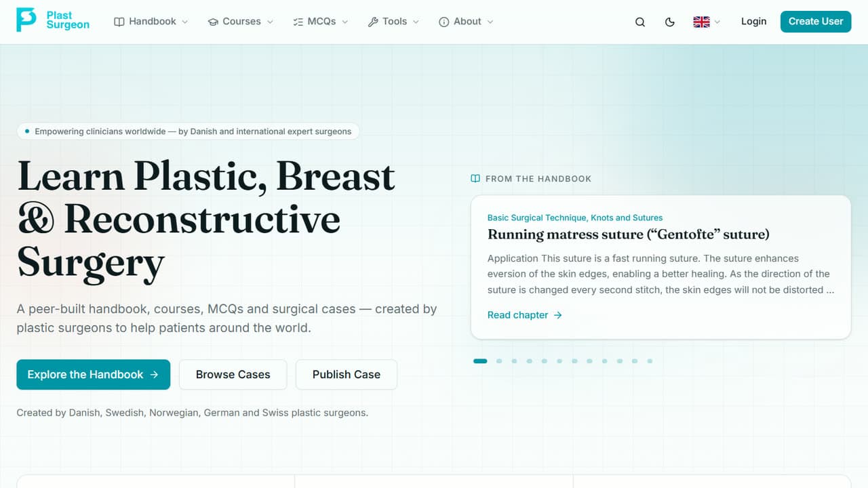Open the Handbook menu
Image resolution: width=868 pixels, height=488 pixels.
tap(151, 22)
